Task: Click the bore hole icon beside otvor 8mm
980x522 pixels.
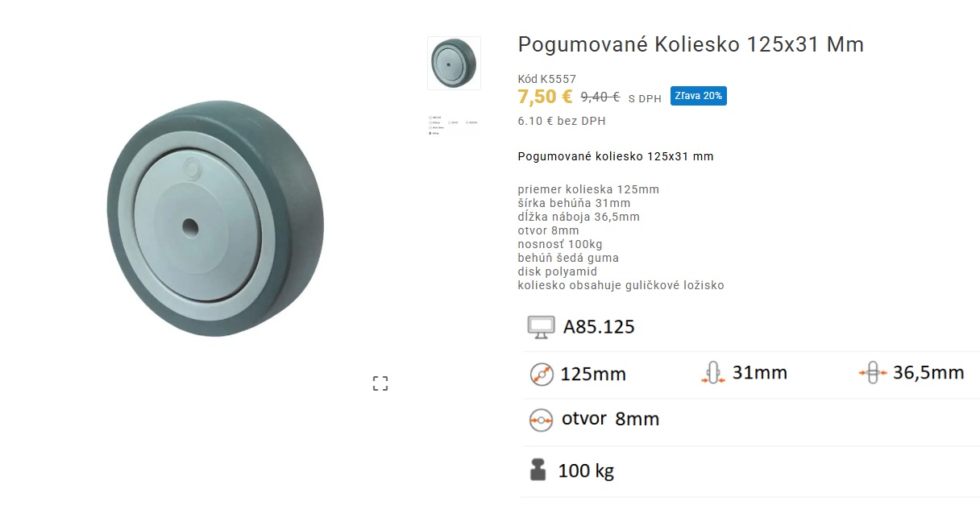Action: (x=542, y=420)
